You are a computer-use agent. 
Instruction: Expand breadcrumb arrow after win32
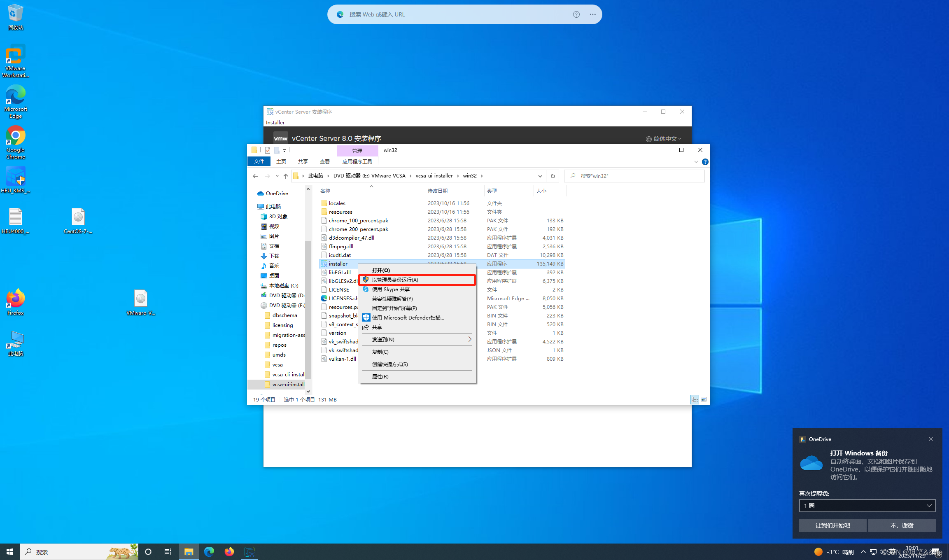[482, 176]
